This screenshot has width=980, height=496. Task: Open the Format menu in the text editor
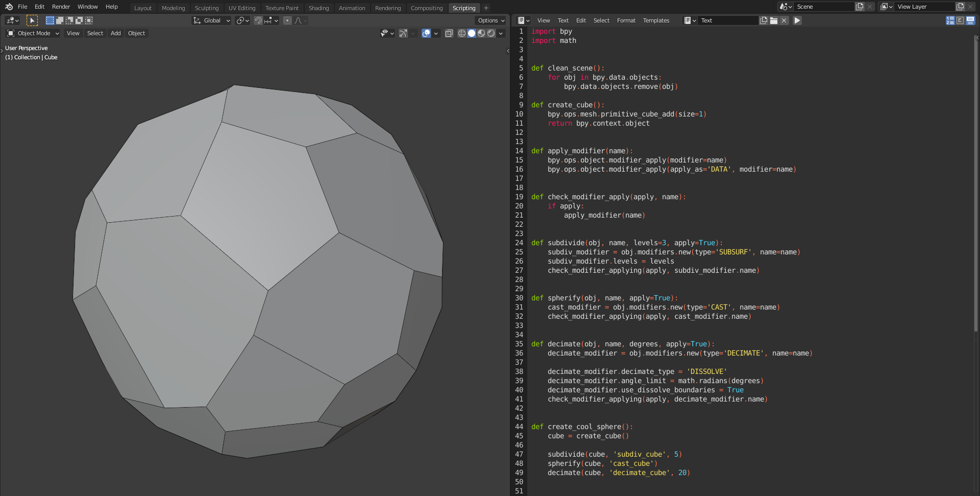click(x=626, y=20)
